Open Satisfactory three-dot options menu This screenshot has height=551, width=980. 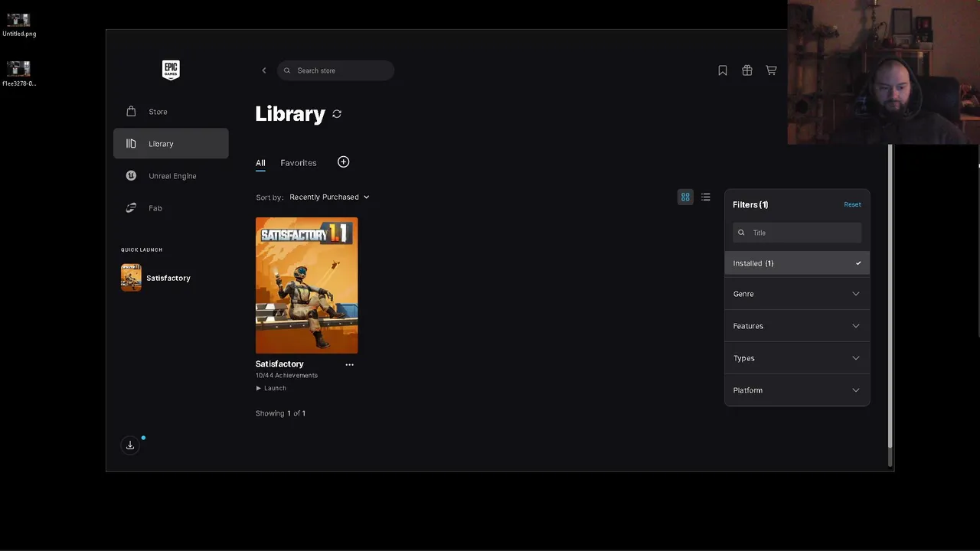pyautogui.click(x=349, y=364)
